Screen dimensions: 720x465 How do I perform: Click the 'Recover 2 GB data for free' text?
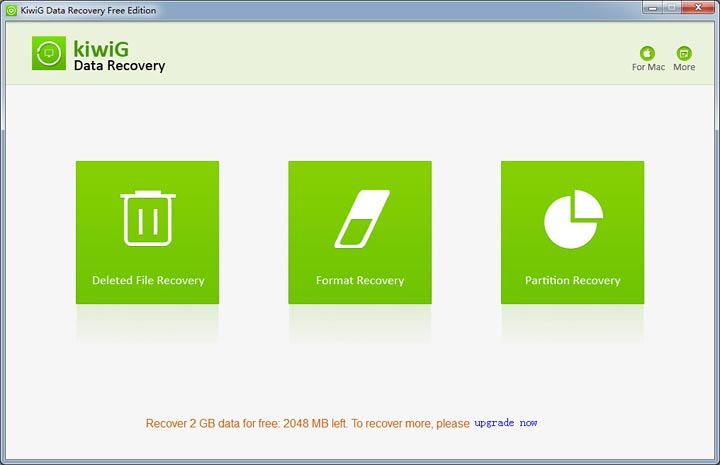click(x=213, y=423)
